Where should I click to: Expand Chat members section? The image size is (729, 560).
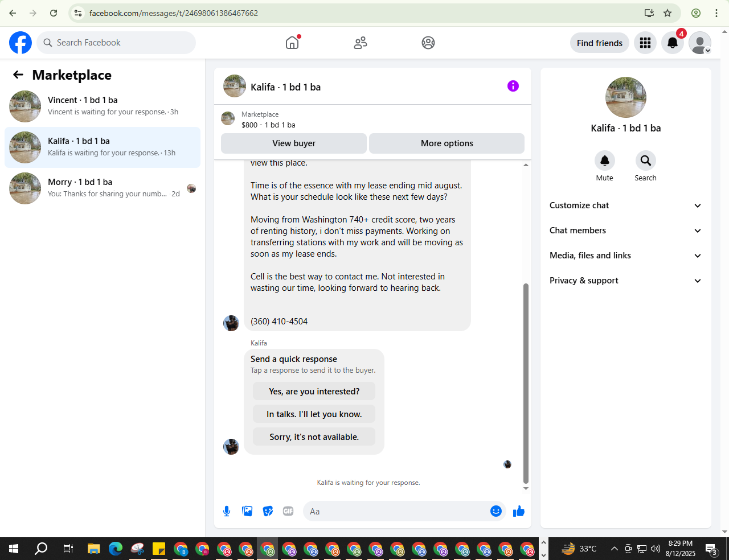point(625,230)
